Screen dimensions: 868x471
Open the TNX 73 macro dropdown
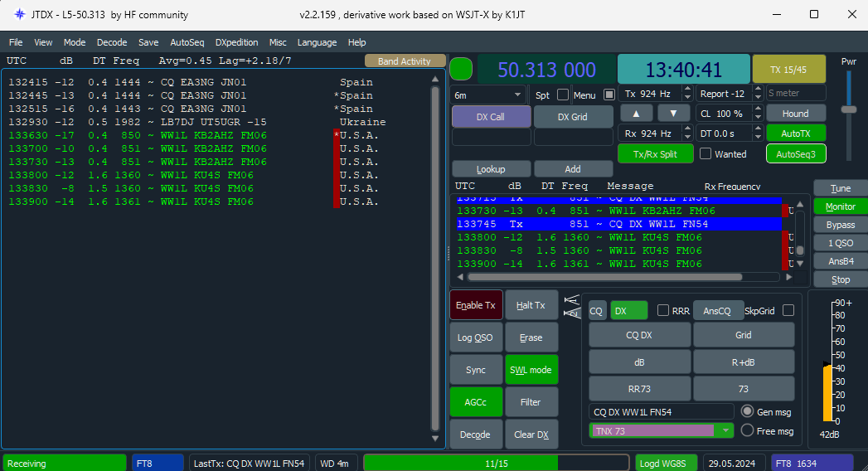661,430
